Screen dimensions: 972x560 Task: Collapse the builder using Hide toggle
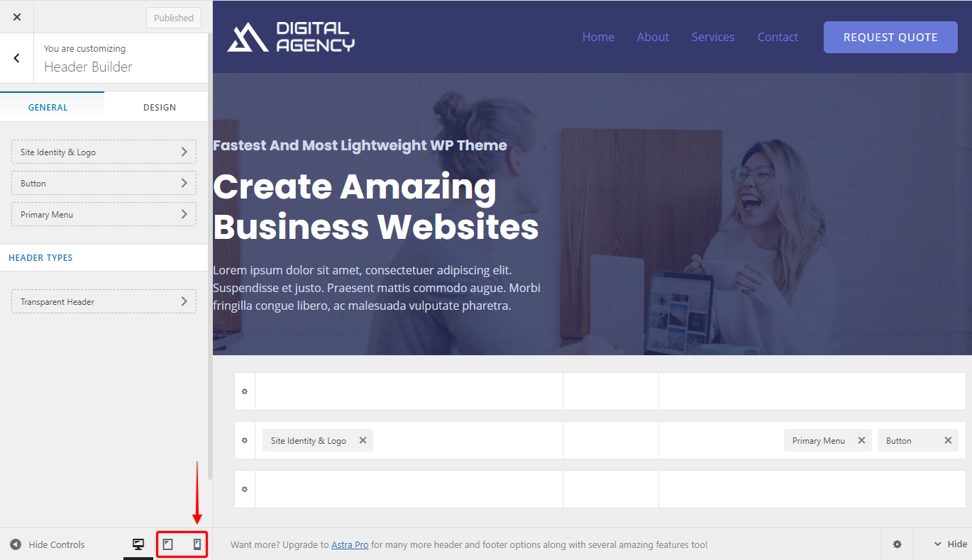(950, 544)
